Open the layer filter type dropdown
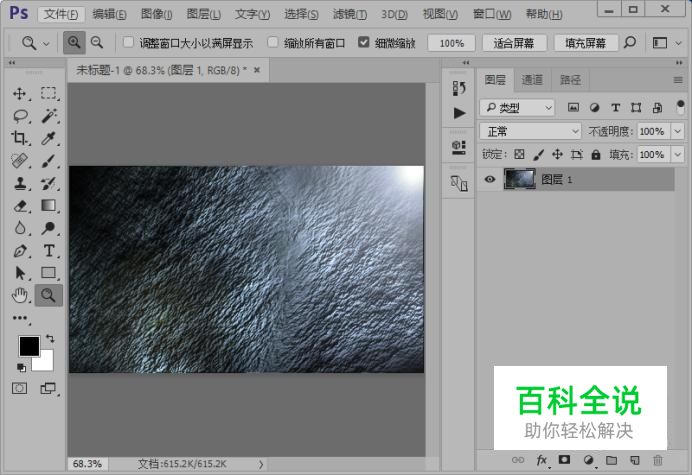The height and width of the screenshot is (475, 692). point(517,107)
